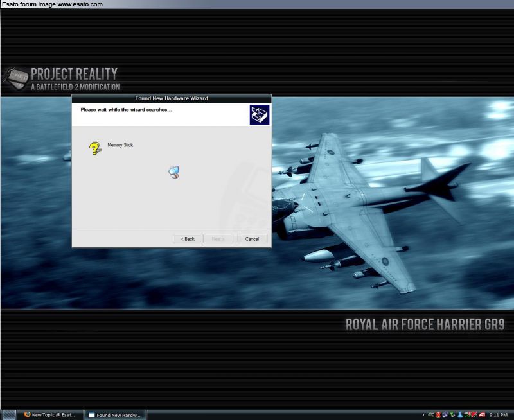Click the blue person messenger tray icon
Image resolution: width=514 pixels, height=420 pixels.
click(x=460, y=415)
